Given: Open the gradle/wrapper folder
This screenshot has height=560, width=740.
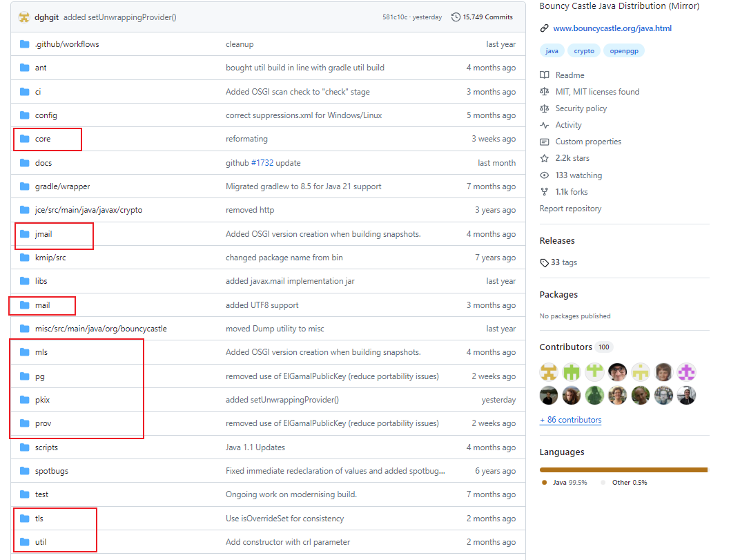Looking at the screenshot, I should [x=62, y=186].
